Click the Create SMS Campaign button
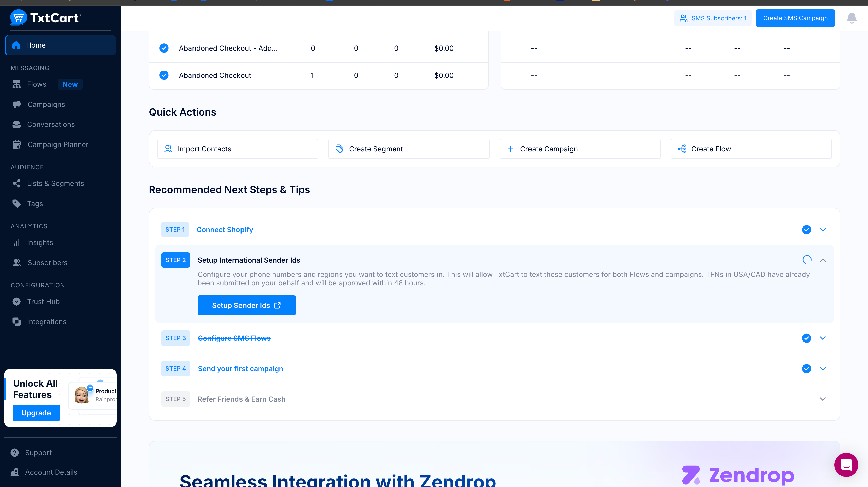The image size is (868, 487). 795,18
